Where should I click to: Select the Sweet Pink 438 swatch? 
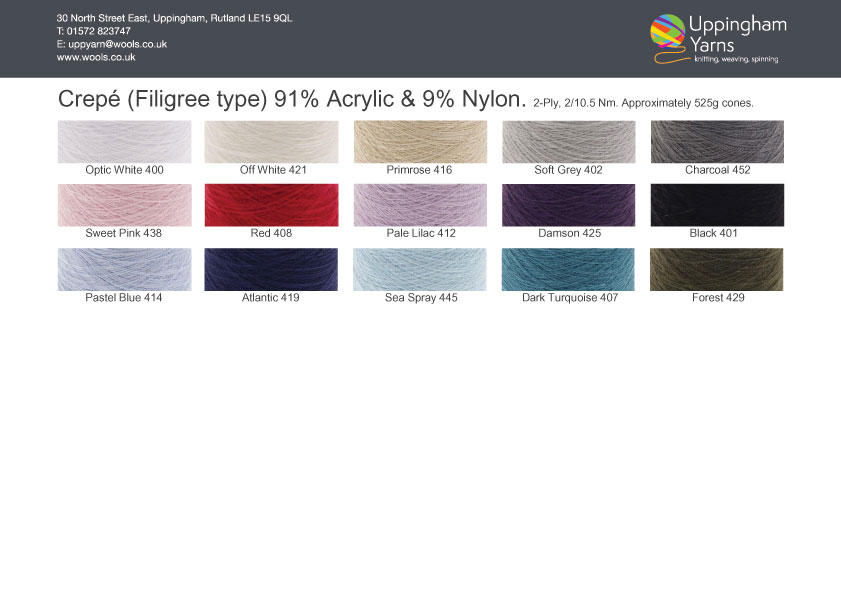124,205
